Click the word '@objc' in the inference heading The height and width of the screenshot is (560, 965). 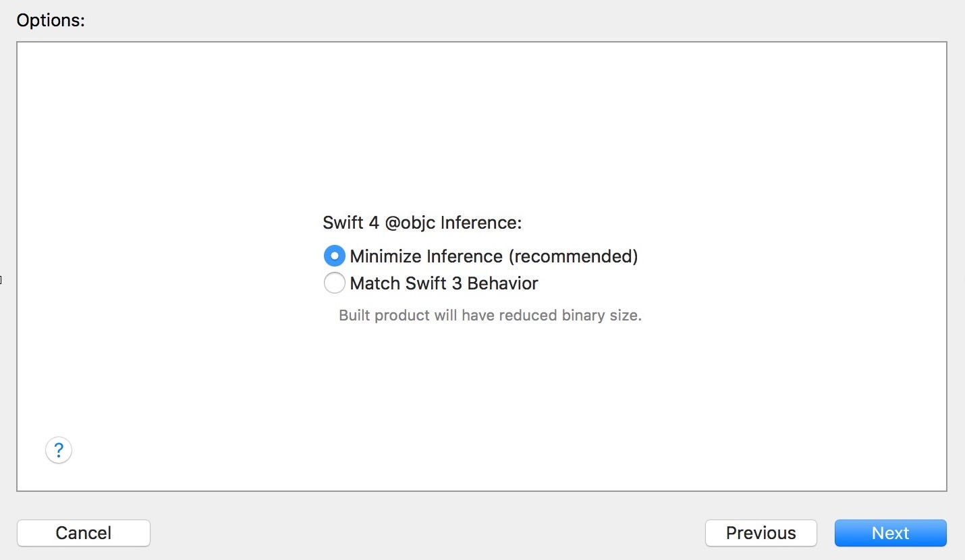[410, 223]
